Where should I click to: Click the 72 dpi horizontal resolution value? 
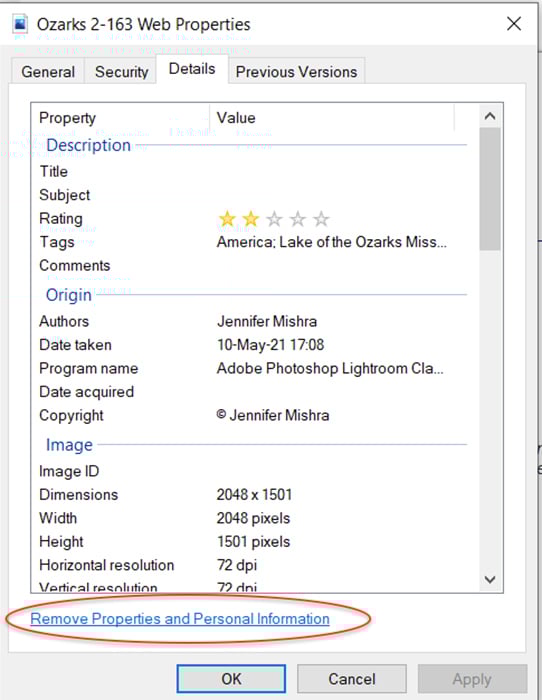click(x=237, y=566)
